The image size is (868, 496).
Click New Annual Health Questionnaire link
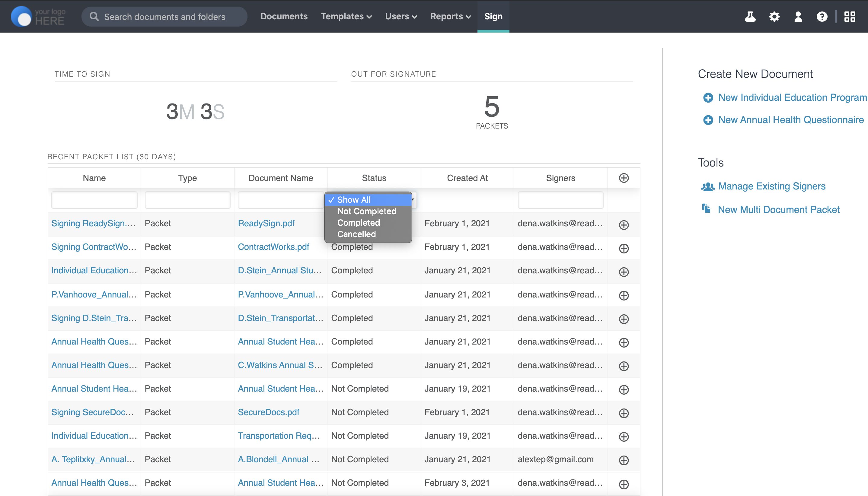coord(791,120)
